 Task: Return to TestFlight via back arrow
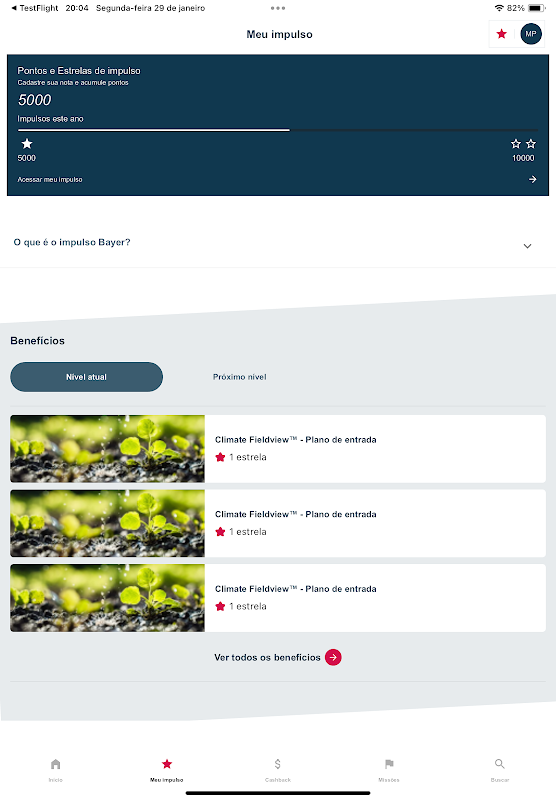pos(34,8)
